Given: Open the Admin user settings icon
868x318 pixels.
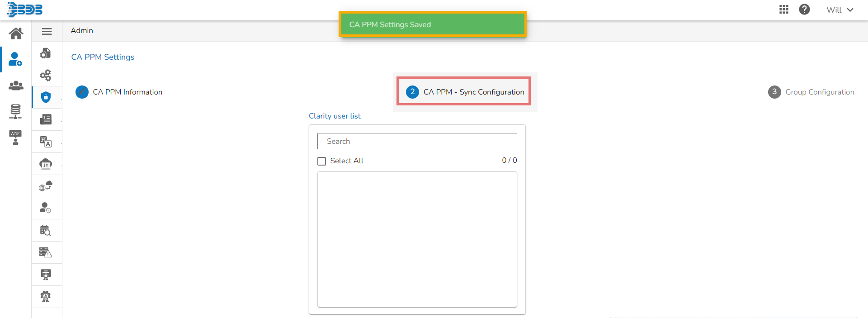Looking at the screenshot, I should point(16,59).
